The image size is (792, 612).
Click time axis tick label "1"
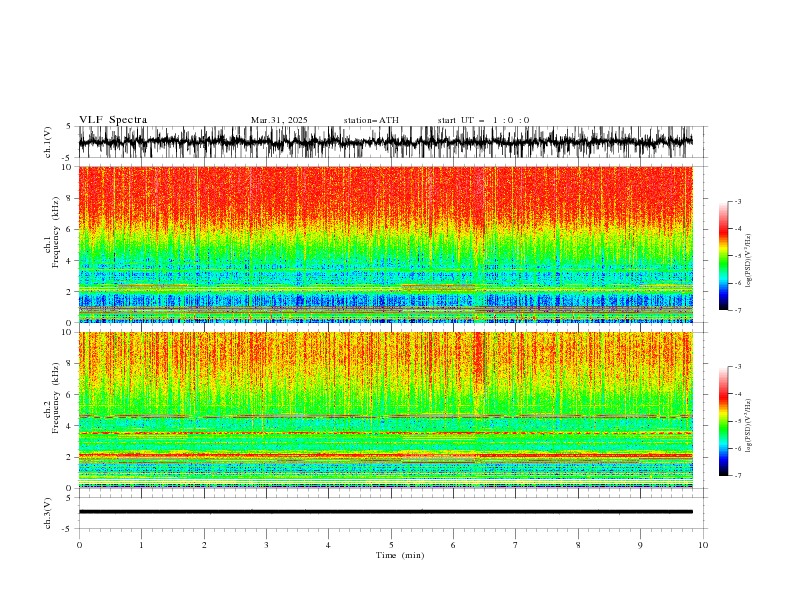141,545
